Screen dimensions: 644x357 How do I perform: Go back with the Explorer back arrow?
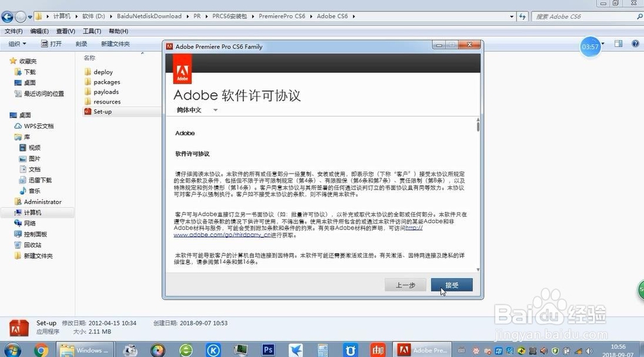tap(7, 17)
